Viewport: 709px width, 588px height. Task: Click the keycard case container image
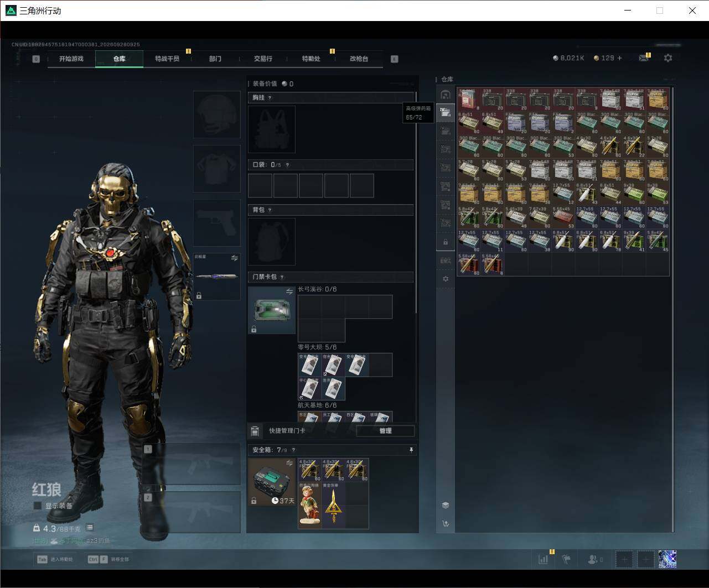coord(272,310)
